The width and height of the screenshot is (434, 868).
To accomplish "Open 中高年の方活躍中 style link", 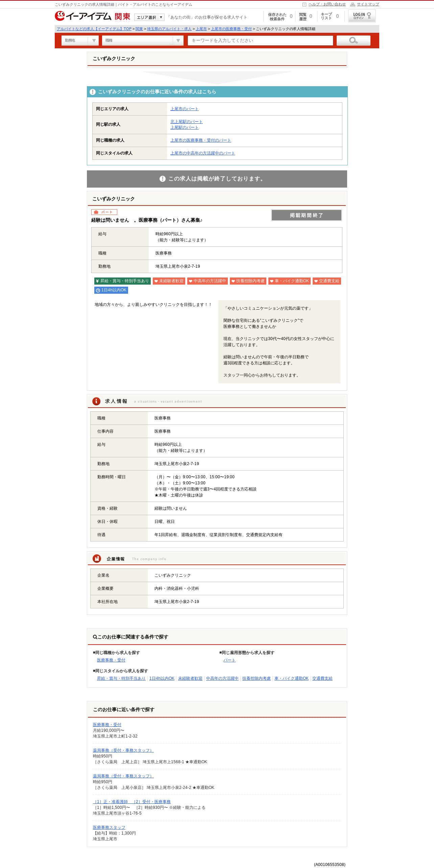I will (x=222, y=678).
